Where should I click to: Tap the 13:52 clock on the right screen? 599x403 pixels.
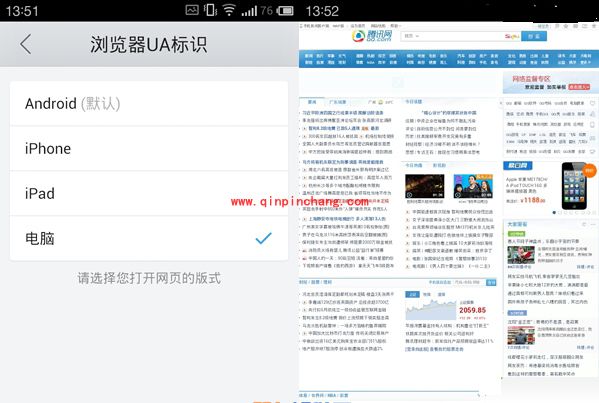pos(322,11)
